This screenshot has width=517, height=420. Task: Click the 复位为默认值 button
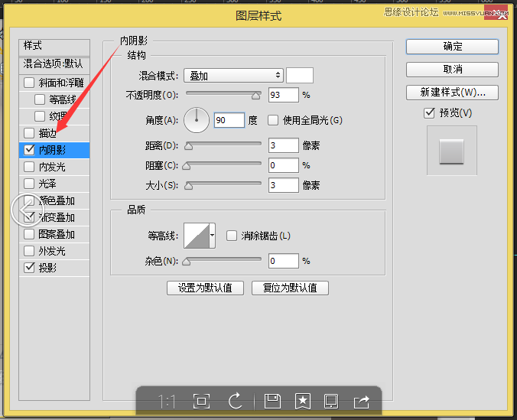coord(290,288)
